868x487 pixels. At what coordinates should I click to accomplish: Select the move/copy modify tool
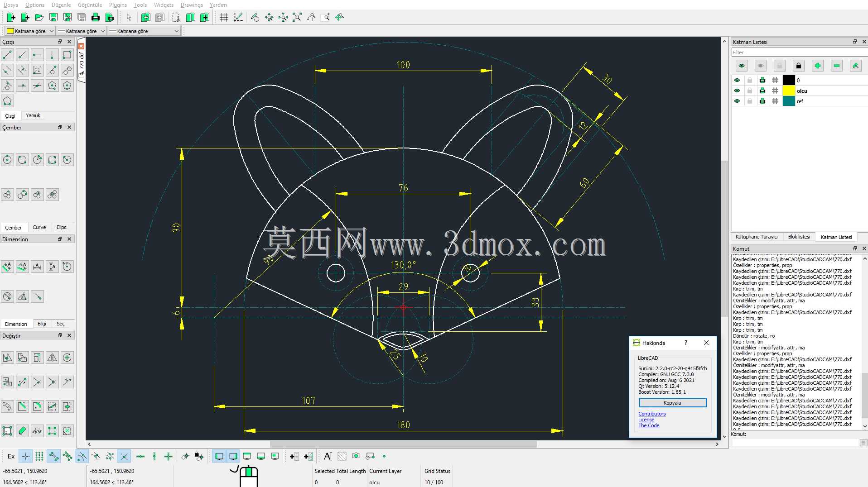[7, 358]
